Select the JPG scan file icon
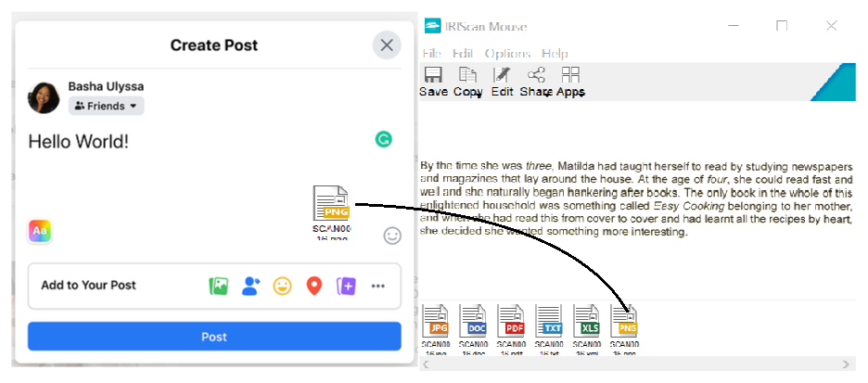The width and height of the screenshot is (868, 383). (x=436, y=321)
